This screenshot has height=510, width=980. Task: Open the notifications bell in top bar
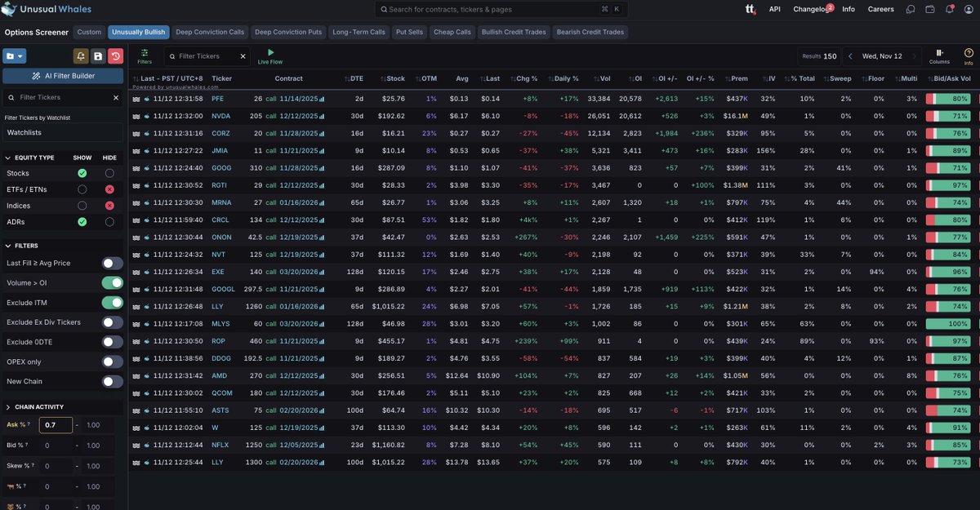coord(949,10)
